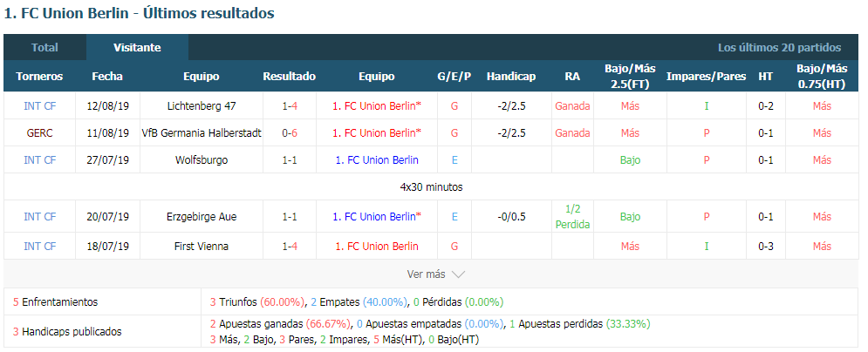
Task: Click the Bajo/Más 2.5(FT) header
Action: (630, 77)
